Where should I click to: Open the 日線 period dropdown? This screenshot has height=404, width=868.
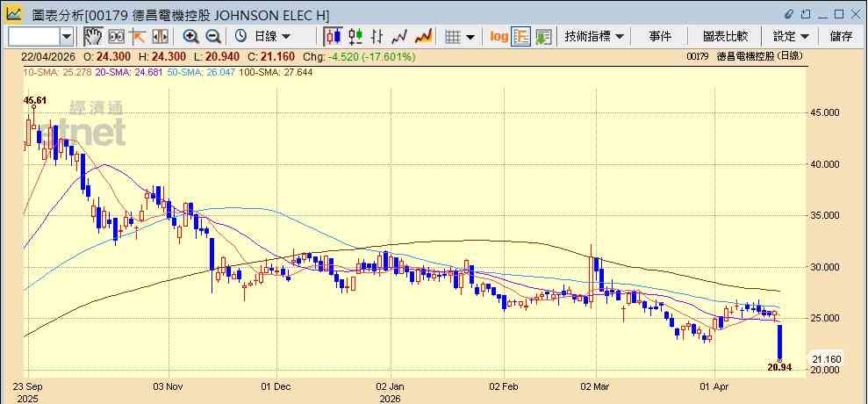click(x=272, y=37)
